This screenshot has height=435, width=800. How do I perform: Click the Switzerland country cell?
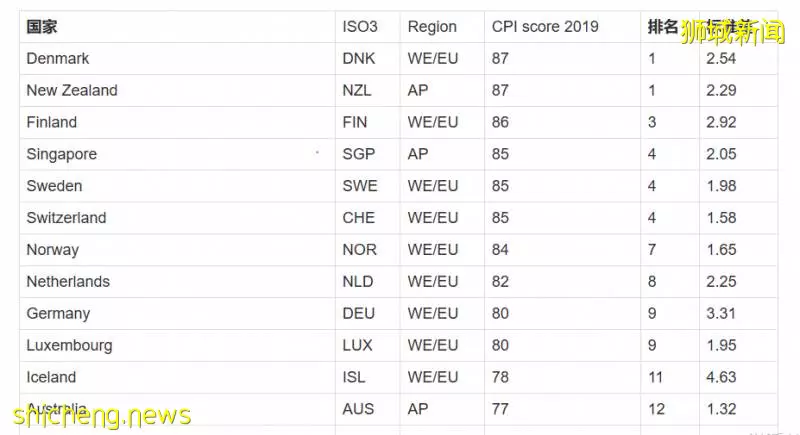[x=177, y=218]
